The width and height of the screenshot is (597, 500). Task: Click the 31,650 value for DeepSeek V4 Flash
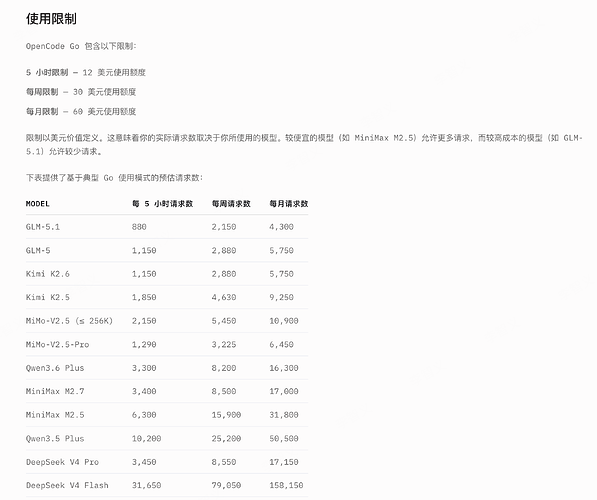146,485
